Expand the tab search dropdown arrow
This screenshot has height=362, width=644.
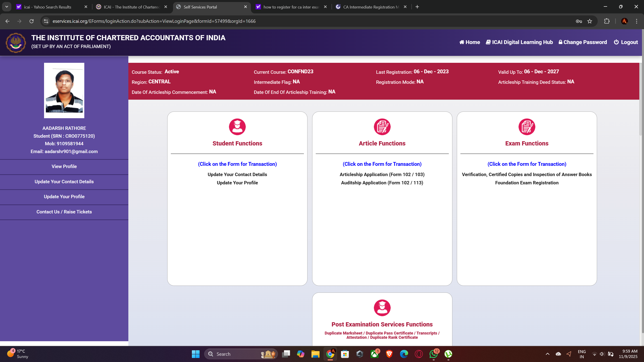pos(7,7)
